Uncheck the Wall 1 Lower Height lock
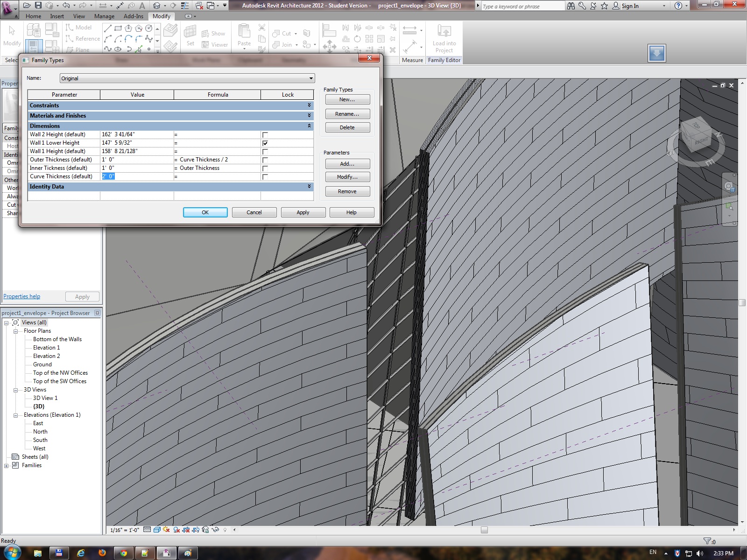The width and height of the screenshot is (747, 560). [x=265, y=143]
